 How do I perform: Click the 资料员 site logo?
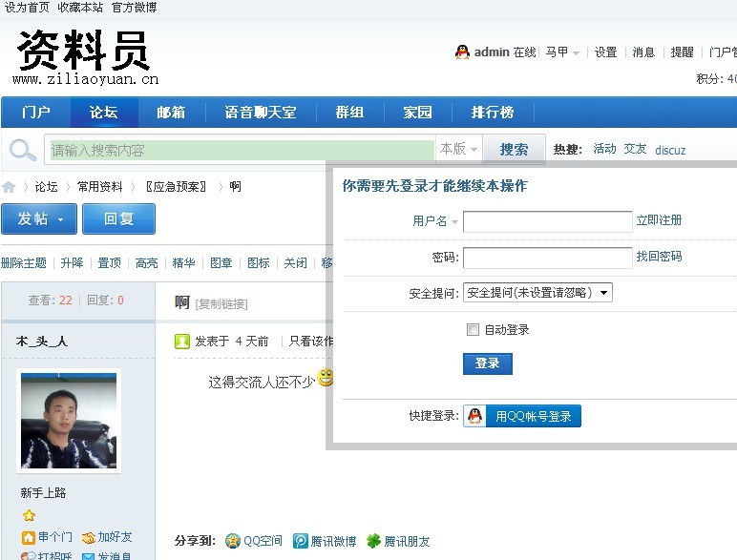coord(85,57)
